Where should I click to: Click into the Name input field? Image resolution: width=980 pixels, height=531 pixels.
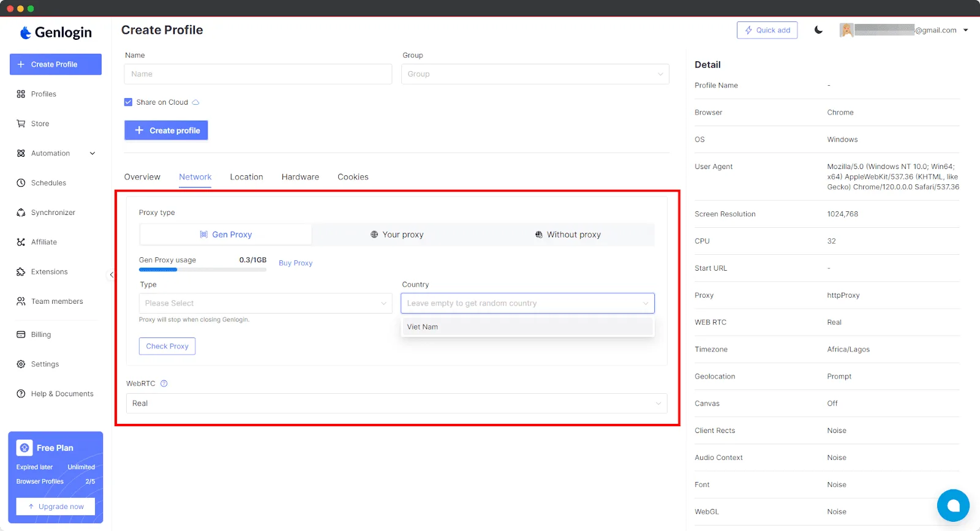pyautogui.click(x=258, y=74)
